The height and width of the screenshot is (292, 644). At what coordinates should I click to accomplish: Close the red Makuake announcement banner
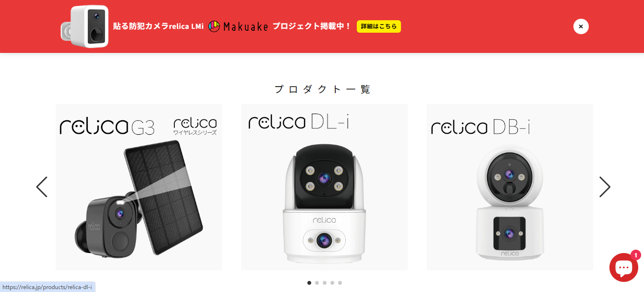pyautogui.click(x=581, y=26)
